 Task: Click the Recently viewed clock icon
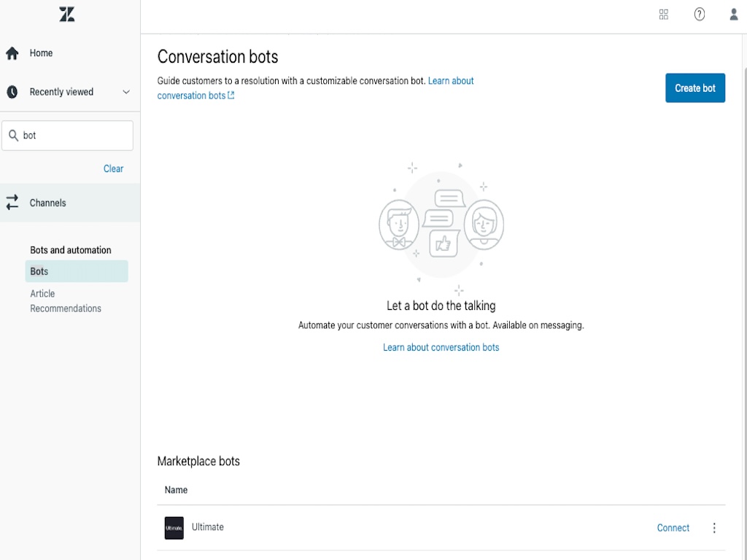12,92
